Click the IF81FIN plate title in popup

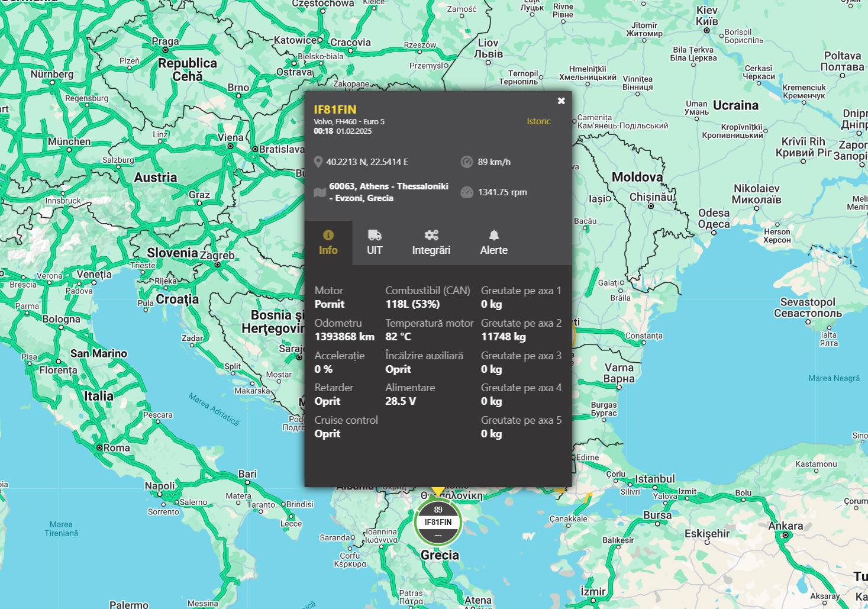335,109
